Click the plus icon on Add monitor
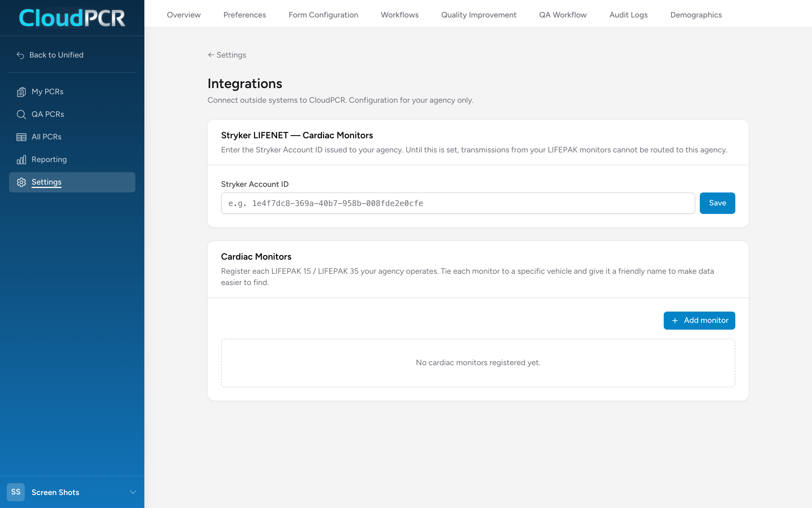Image resolution: width=812 pixels, height=508 pixels. 675,321
